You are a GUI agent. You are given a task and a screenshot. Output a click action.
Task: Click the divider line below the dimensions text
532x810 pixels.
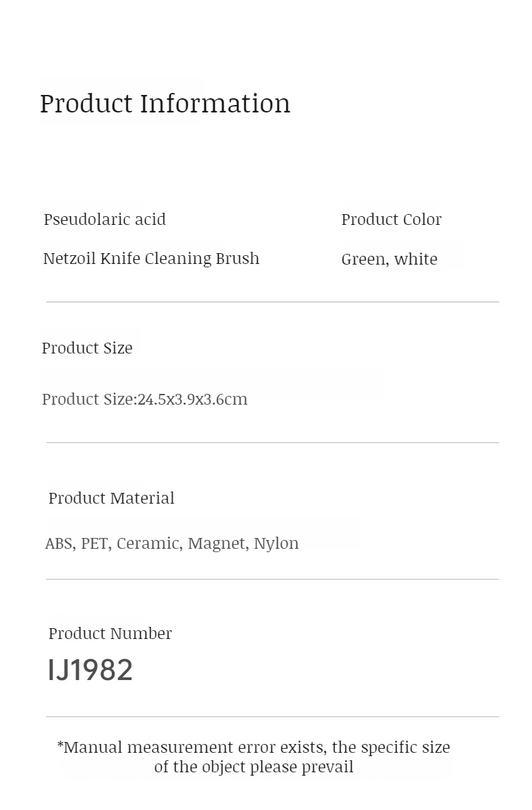[x=272, y=442]
